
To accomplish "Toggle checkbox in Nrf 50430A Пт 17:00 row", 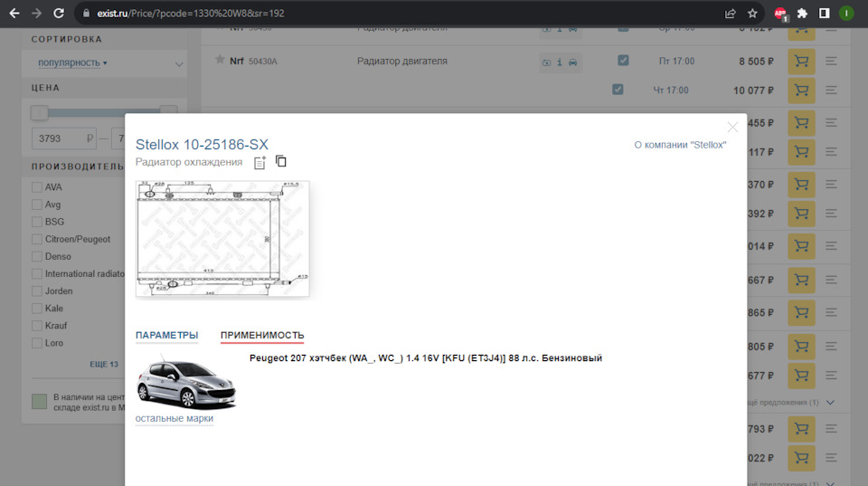I will (623, 61).
